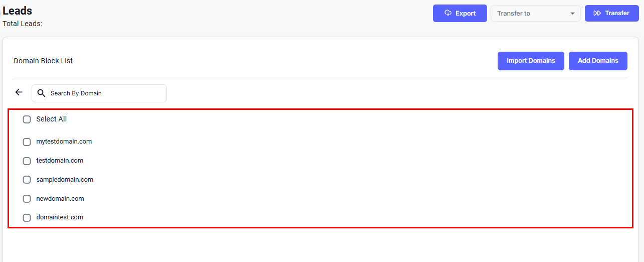The width and height of the screenshot is (644, 262).
Task: Click the fast-forward icon on Transfer
Action: tap(597, 13)
